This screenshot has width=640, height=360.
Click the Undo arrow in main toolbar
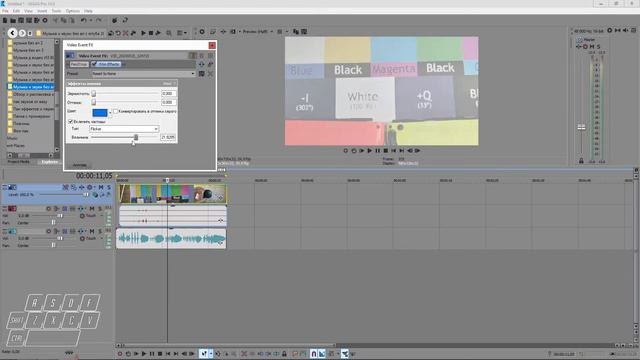coord(83,20)
